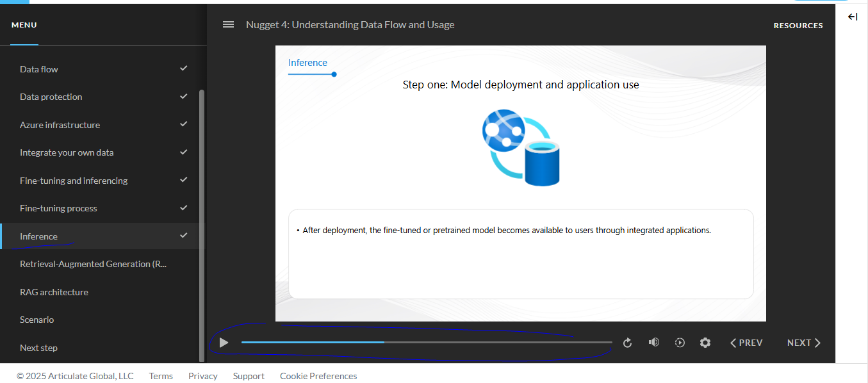Select the MENU tab in sidebar
This screenshot has height=383, width=868.
coord(24,25)
